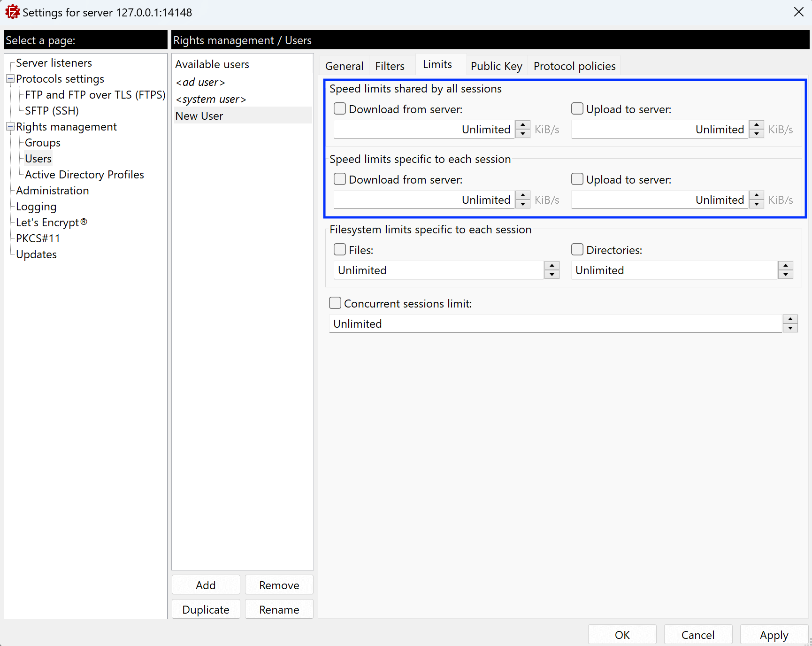The width and height of the screenshot is (812, 646).
Task: Increase per-session upload speed limit up arrow
Action: 756,195
